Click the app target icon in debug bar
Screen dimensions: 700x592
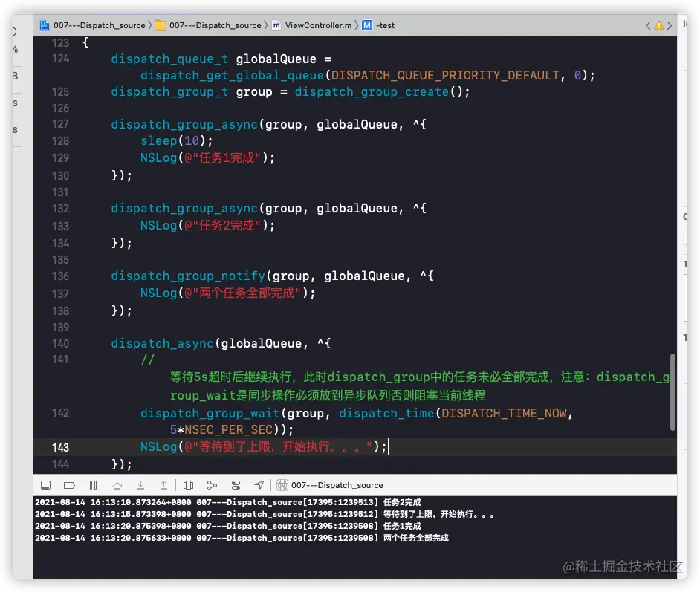click(x=282, y=485)
